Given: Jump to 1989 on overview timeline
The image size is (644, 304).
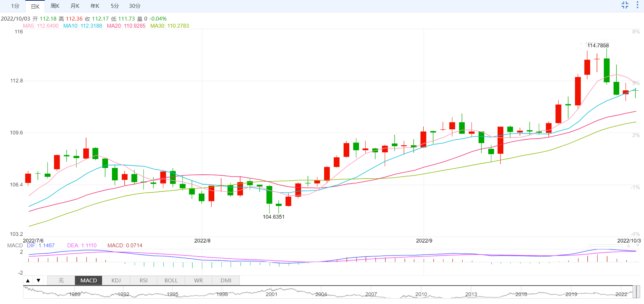Looking at the screenshot, I should pyautogui.click(x=75, y=294).
